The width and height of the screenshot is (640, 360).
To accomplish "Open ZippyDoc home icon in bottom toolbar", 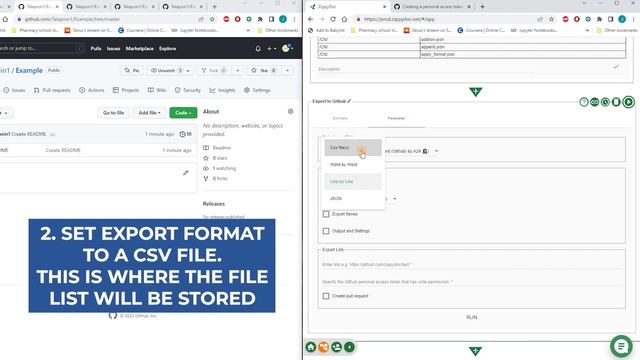I will click(x=311, y=347).
